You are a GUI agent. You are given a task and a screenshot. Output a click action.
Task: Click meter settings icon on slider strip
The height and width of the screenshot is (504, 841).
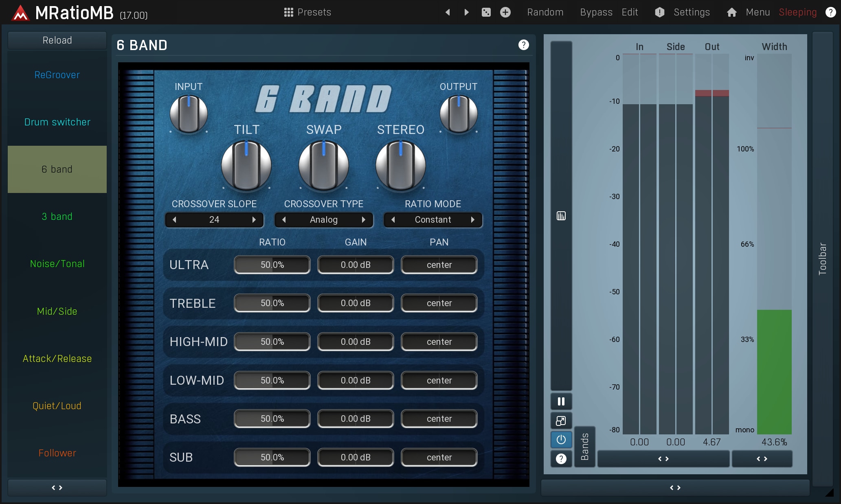[x=561, y=216]
